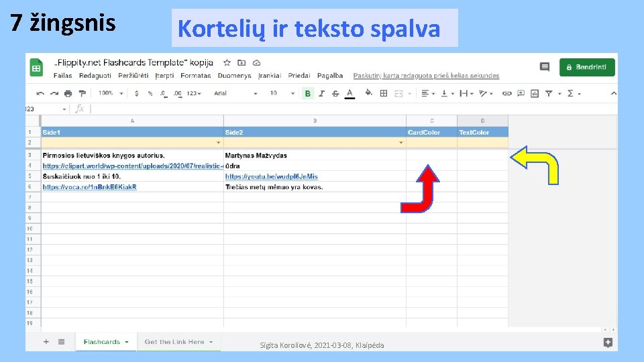Click the undo arrow
Viewport: 644px width, 362px height.
(40, 94)
